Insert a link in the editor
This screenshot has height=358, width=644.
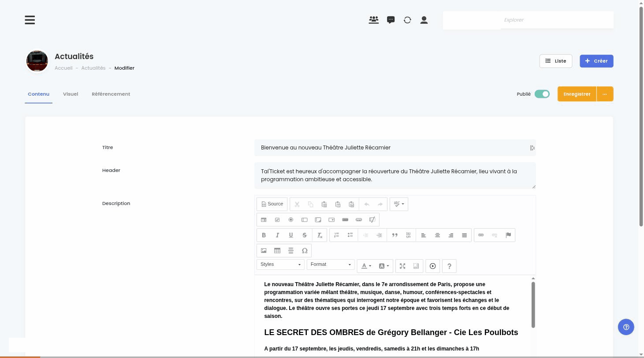[x=481, y=235]
